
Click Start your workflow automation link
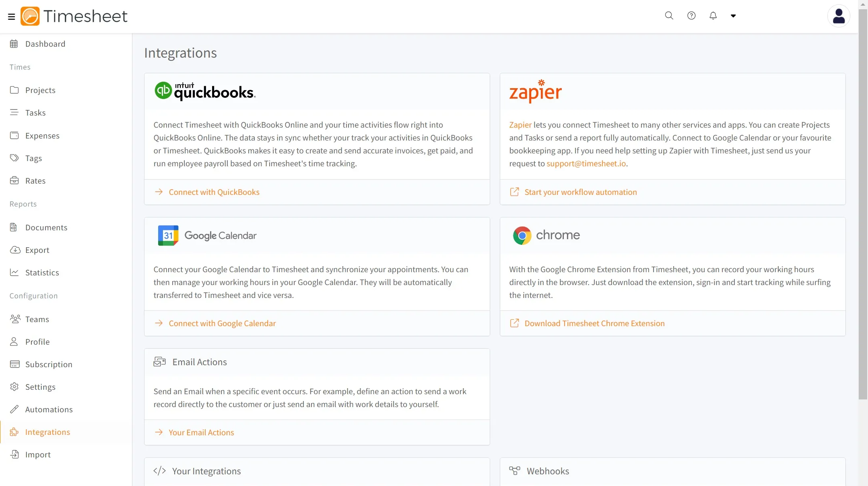click(x=580, y=192)
